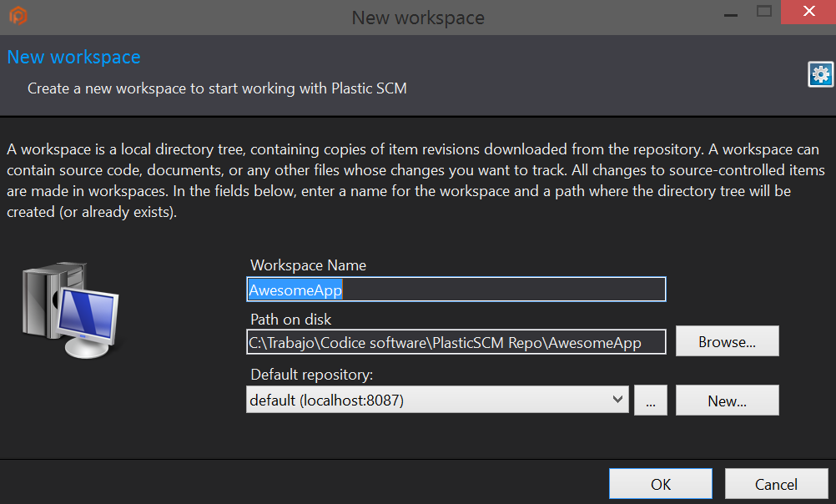The width and height of the screenshot is (836, 504).
Task: Click the ellipsis button beside the repository dropdown
Action: coord(650,400)
